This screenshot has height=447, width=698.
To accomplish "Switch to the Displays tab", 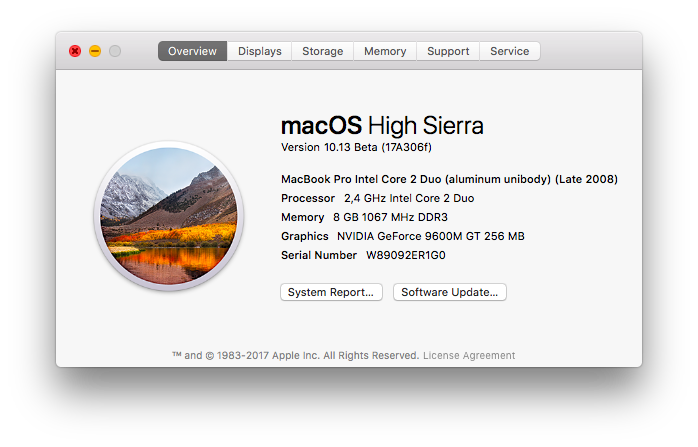I will point(260,51).
